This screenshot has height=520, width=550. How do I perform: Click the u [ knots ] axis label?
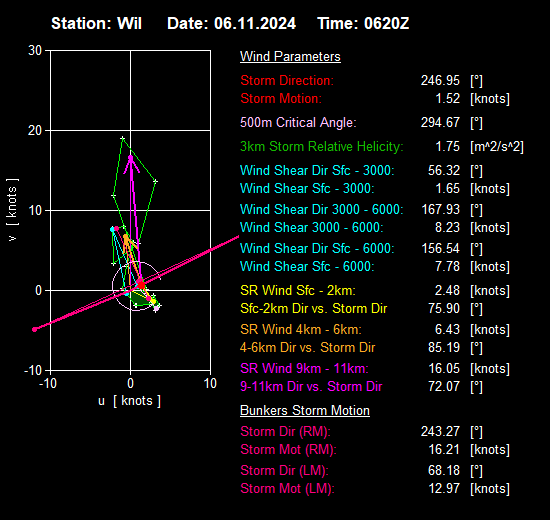pos(129,401)
